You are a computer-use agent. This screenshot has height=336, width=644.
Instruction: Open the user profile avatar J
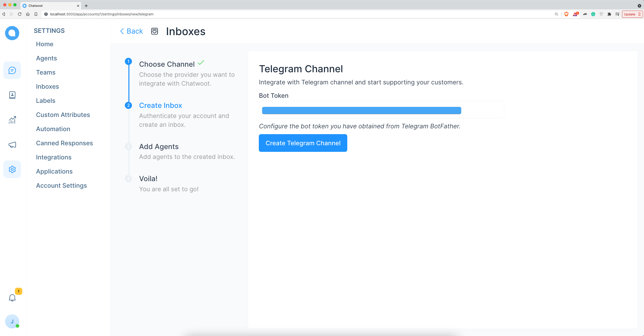tap(12, 321)
